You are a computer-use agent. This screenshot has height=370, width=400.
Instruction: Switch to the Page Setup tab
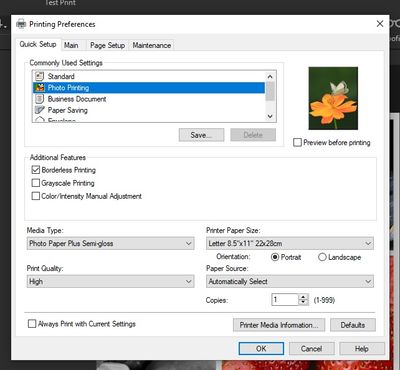(x=107, y=45)
